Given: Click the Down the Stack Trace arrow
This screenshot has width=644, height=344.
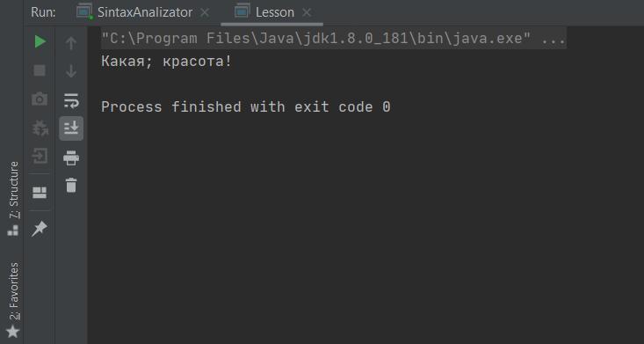Looking at the screenshot, I should (x=71, y=71).
